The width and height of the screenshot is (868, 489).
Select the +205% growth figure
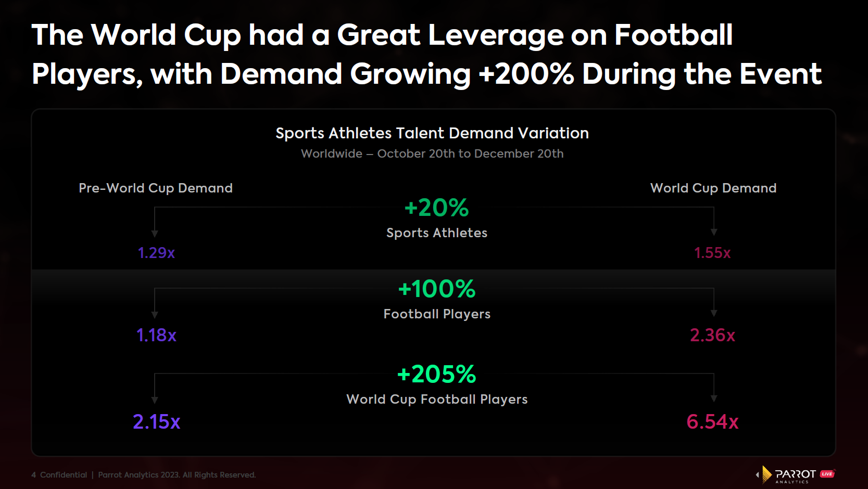(x=436, y=375)
